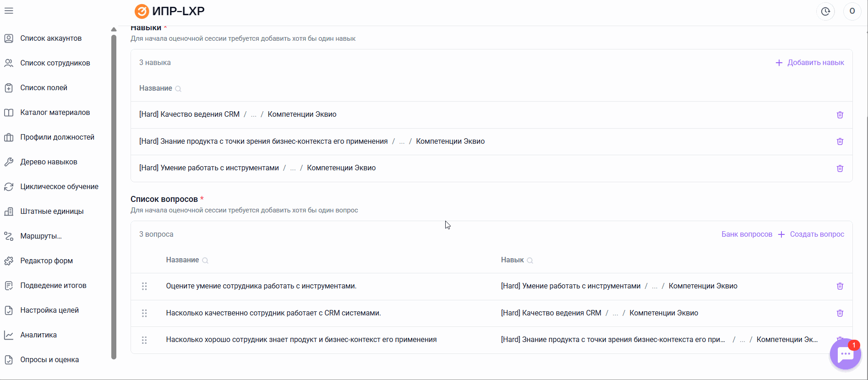Open 'Аналитика' sidebar item

coord(38,335)
